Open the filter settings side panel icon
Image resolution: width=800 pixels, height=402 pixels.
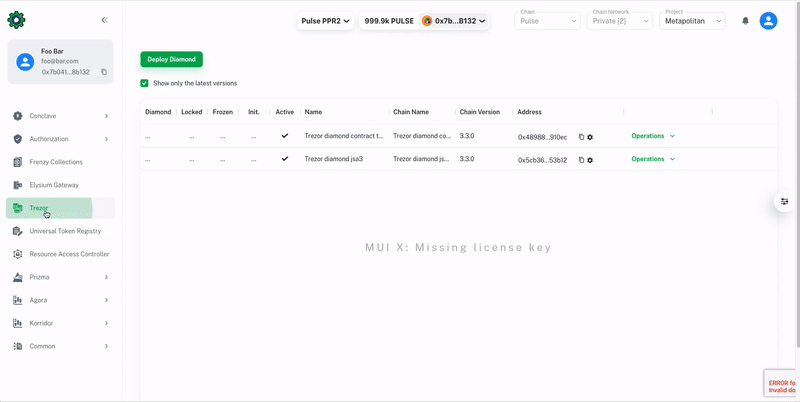click(x=785, y=202)
